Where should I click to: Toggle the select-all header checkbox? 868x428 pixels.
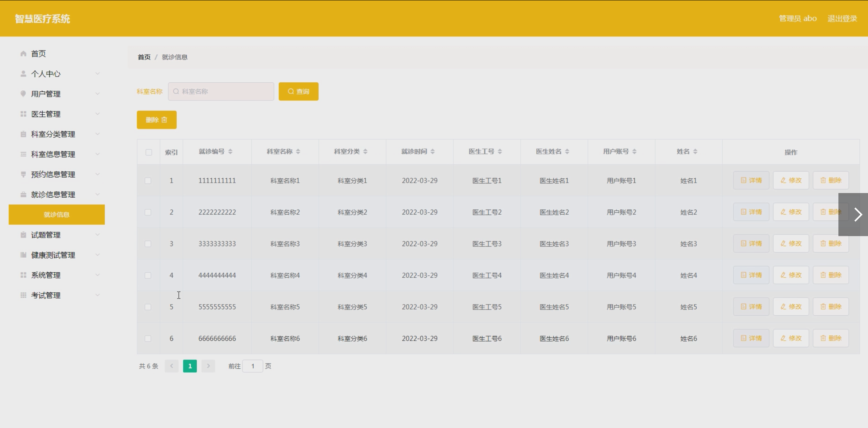tap(149, 152)
